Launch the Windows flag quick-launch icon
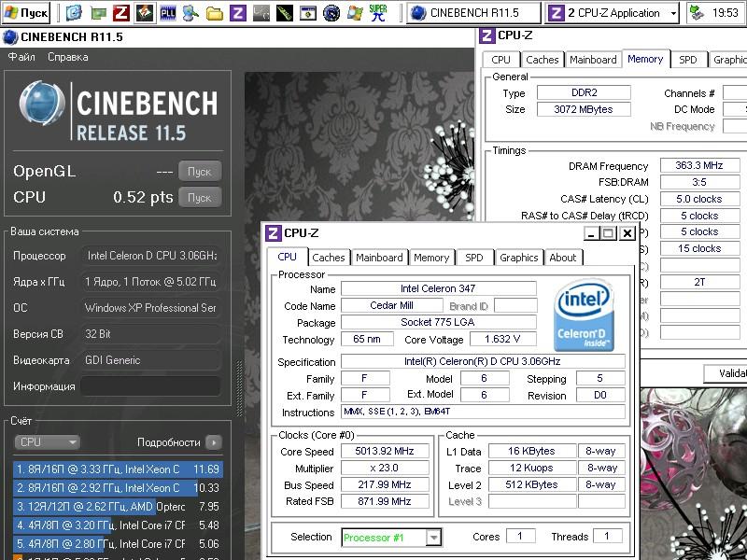The height and width of the screenshot is (560, 747). pyautogui.click(x=355, y=13)
